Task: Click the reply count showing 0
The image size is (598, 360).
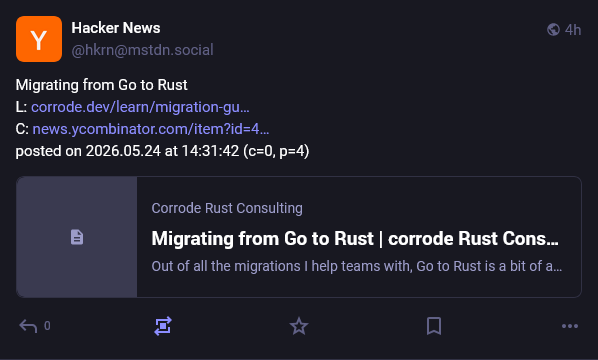Action: pos(47,326)
